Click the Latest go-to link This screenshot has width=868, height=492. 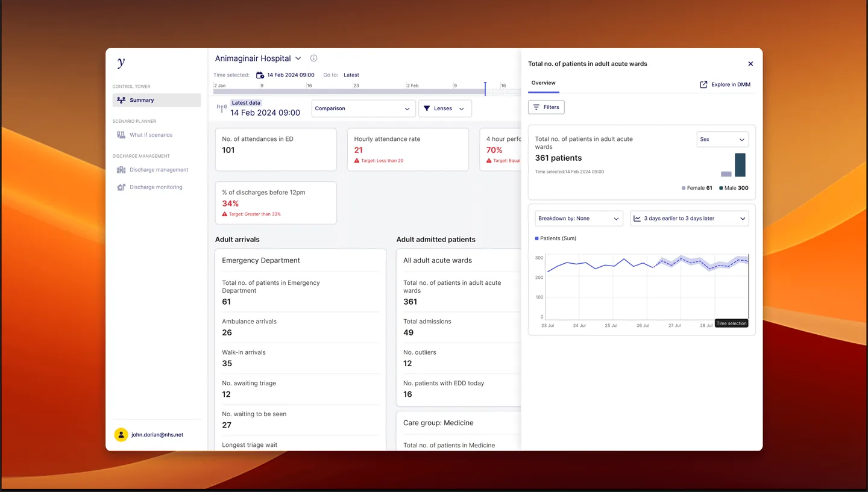(351, 75)
